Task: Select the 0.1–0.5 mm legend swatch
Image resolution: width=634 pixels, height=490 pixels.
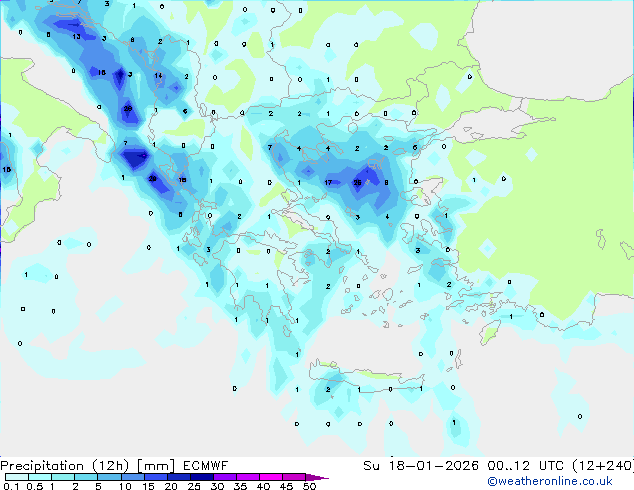Action: (x=17, y=477)
